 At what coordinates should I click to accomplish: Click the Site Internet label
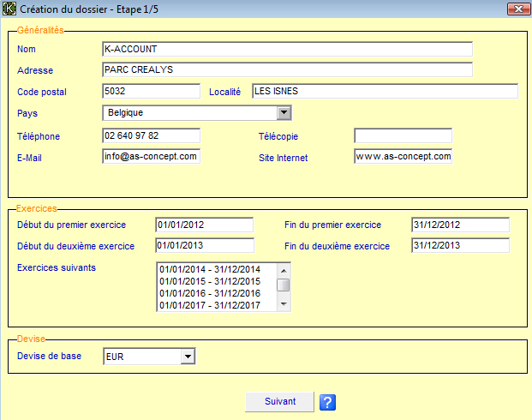(x=284, y=158)
